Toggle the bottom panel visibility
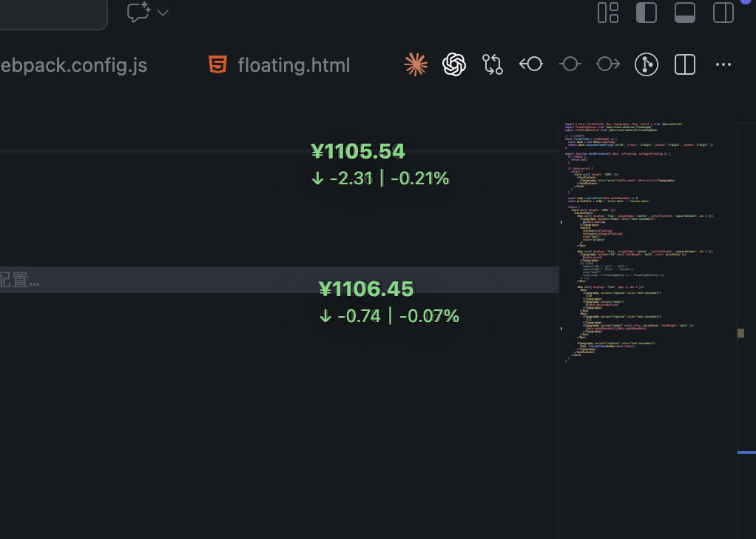Viewport: 756px width, 539px height. click(x=685, y=13)
